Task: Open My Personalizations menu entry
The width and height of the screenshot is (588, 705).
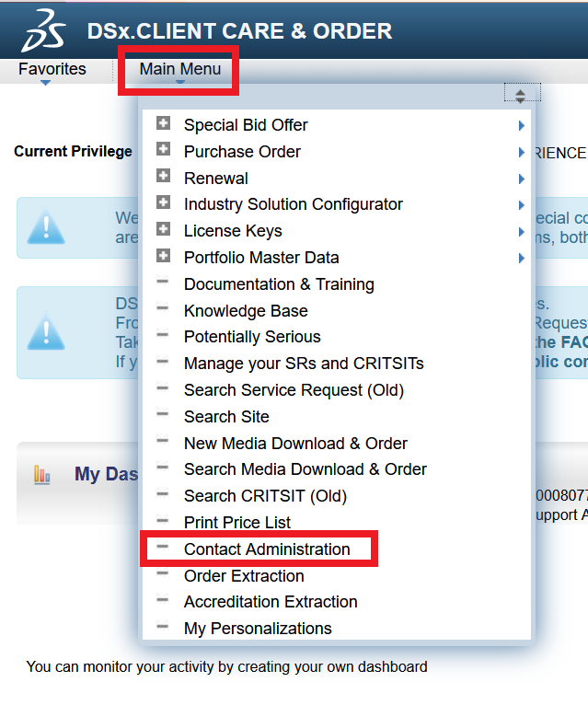Action: (x=258, y=629)
